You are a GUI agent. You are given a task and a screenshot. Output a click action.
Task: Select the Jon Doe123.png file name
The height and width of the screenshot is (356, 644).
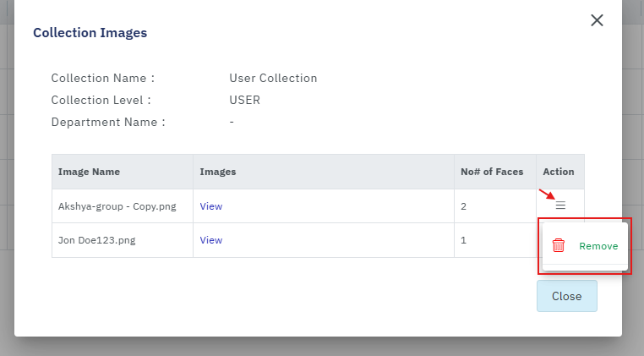coord(96,240)
